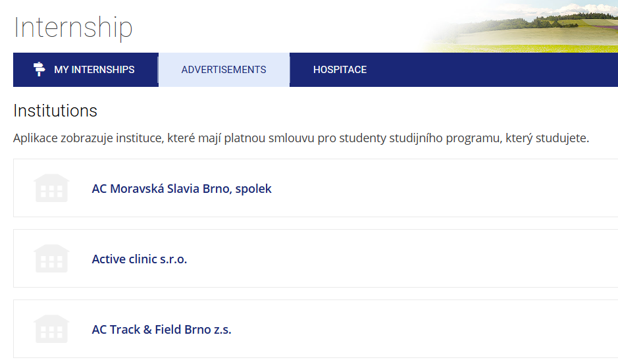Viewport: 618px width, 364px height.
Task: Open the My Internships tab
Action: click(93, 70)
